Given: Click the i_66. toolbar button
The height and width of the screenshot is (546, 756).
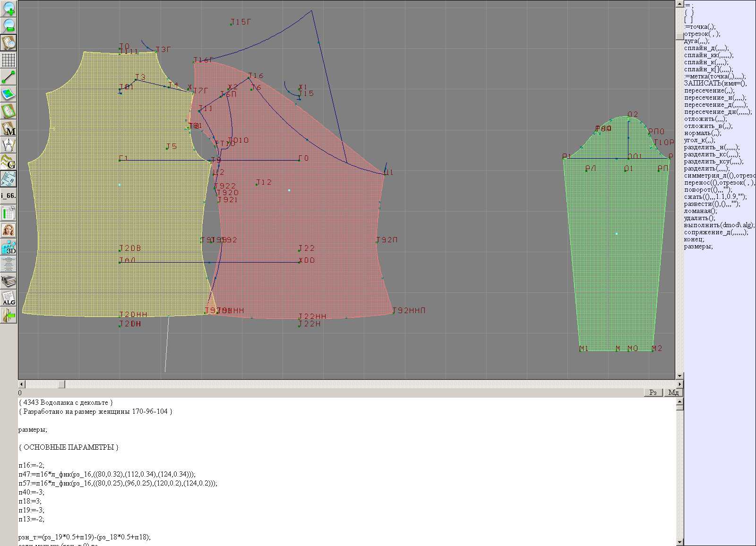Looking at the screenshot, I should 9,196.
